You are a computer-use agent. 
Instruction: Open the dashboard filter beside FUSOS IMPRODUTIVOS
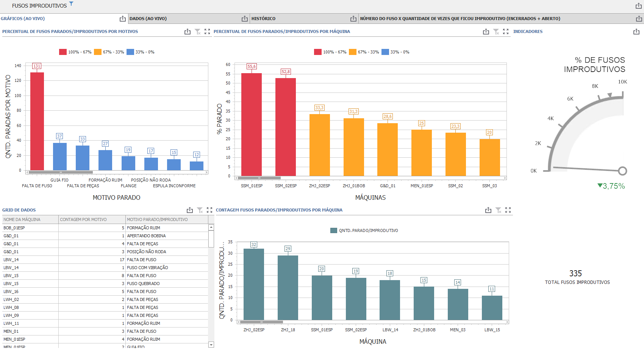pyautogui.click(x=72, y=5)
